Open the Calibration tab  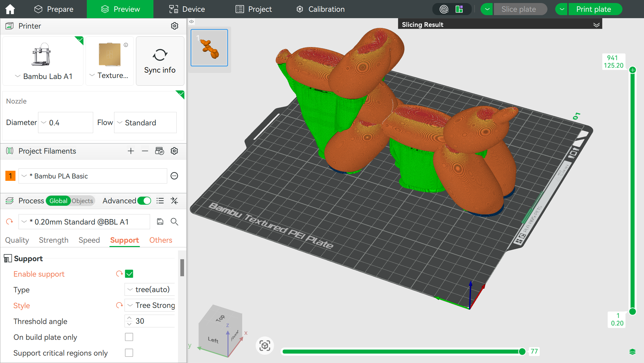(x=320, y=9)
